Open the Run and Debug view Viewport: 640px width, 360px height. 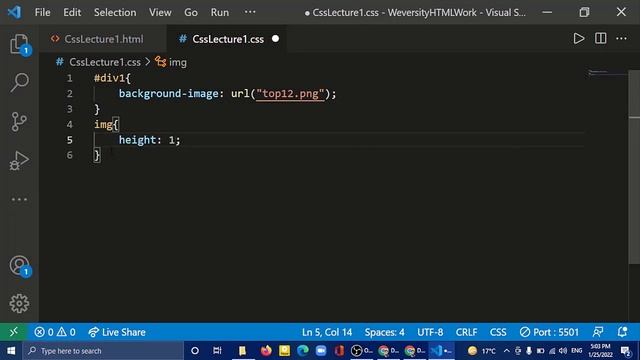[x=19, y=160]
